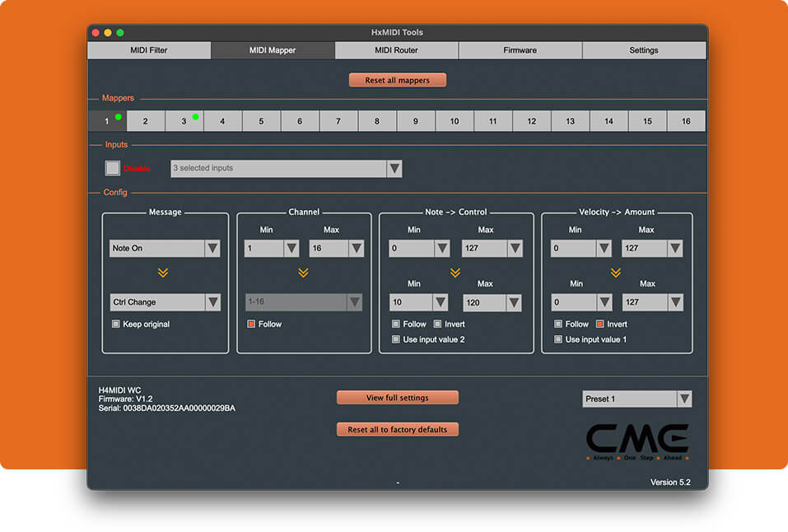Image resolution: width=788 pixels, height=532 pixels.
Task: Click double chevron in Velocity -> Amount panel
Action: [616, 273]
